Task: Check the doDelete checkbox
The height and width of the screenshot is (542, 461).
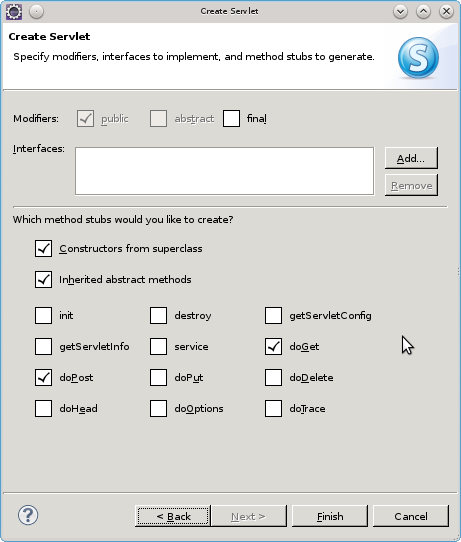Action: 273,377
